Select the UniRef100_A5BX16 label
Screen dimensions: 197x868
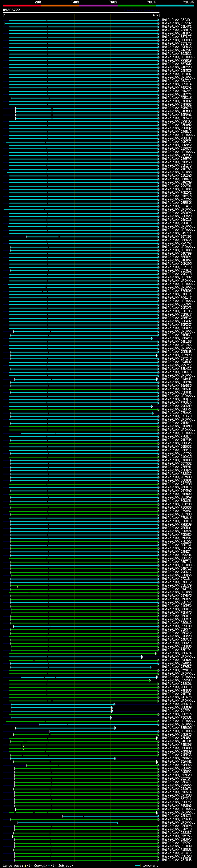click(176, 98)
